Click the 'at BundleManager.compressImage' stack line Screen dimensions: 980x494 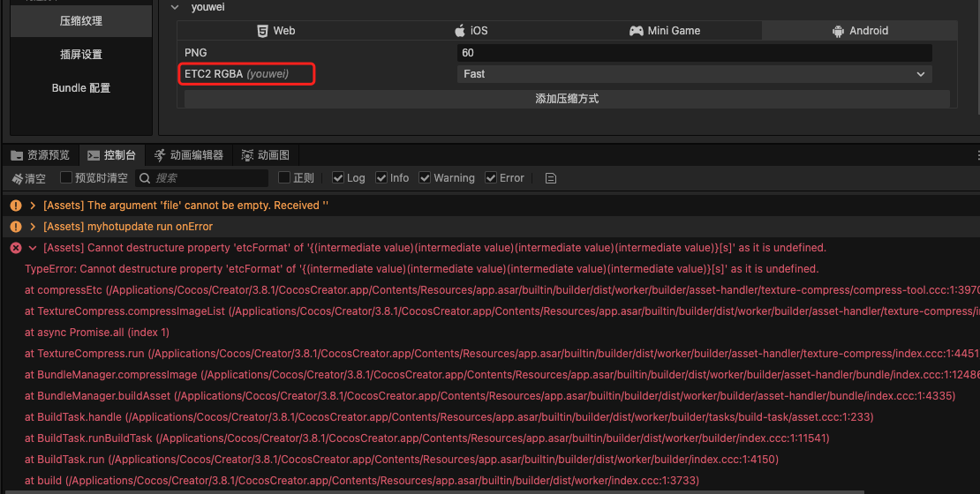click(501, 375)
